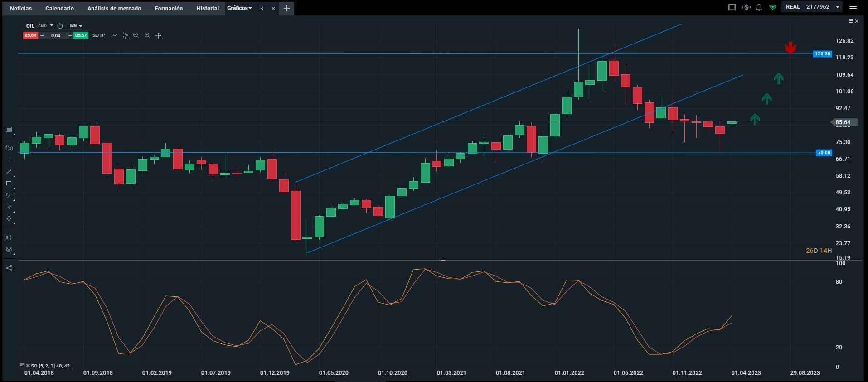The height and width of the screenshot is (382, 868).
Task: Open the notifications bell
Action: [759, 7]
